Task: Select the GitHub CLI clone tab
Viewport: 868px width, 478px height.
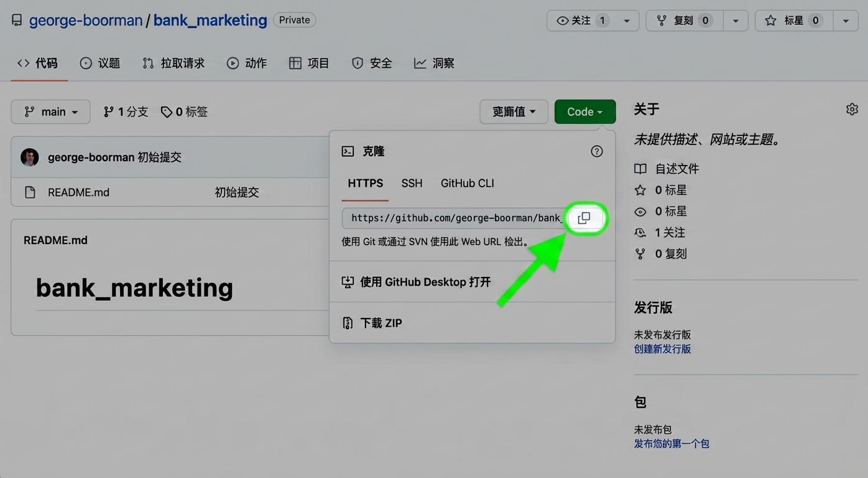Action: click(468, 184)
